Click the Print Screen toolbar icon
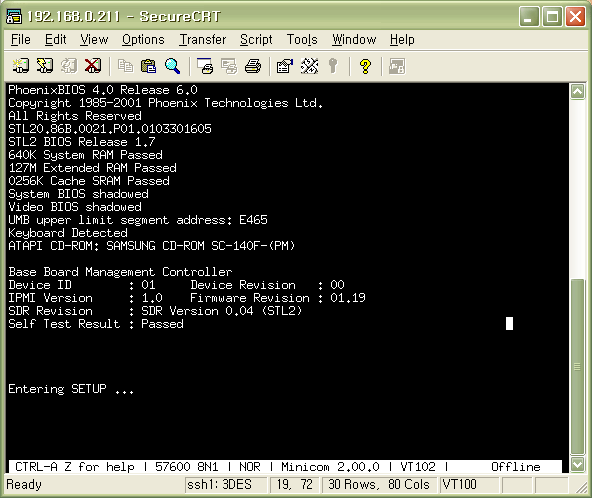The image size is (592, 498). click(205, 66)
